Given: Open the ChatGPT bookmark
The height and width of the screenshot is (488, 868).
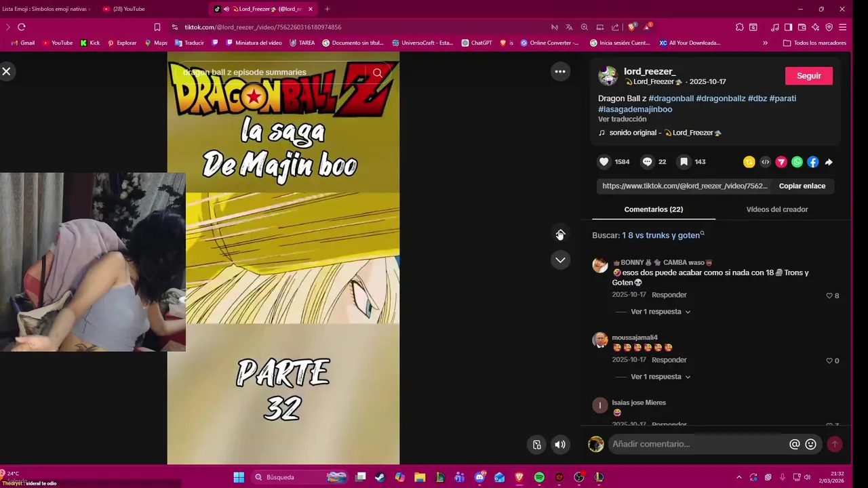Looking at the screenshot, I should point(477,43).
